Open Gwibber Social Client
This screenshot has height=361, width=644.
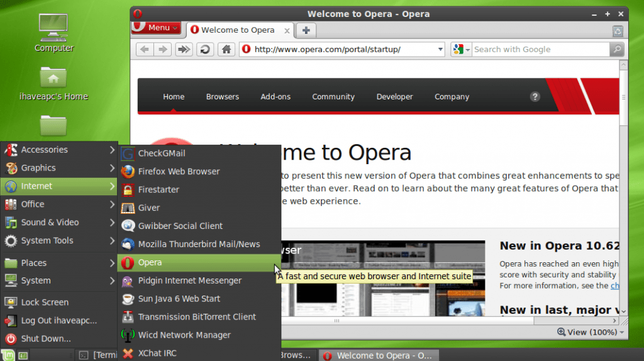click(199, 226)
